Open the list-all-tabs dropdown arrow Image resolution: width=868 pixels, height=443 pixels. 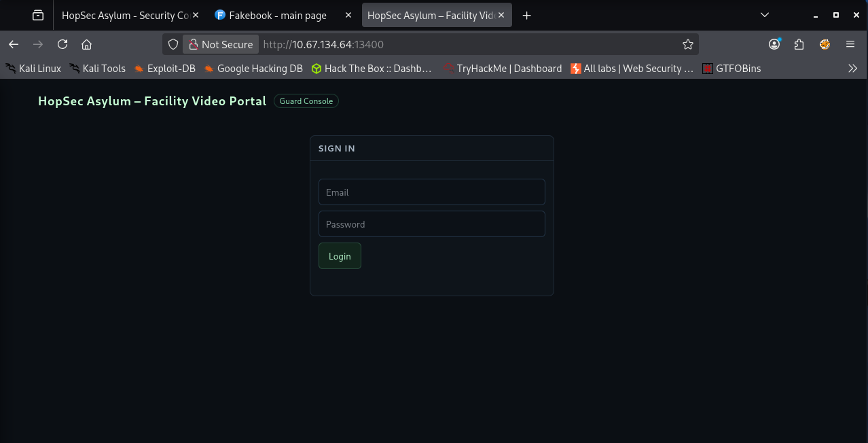(x=764, y=14)
